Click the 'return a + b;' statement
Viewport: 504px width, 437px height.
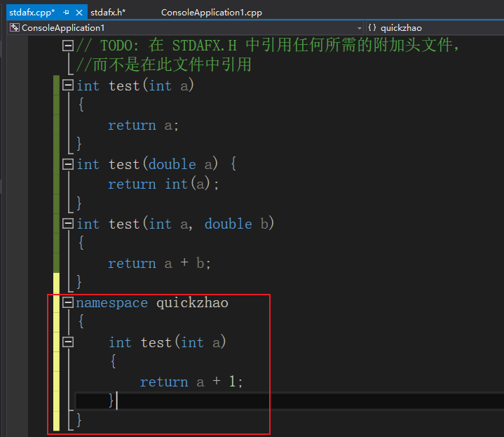tap(159, 263)
